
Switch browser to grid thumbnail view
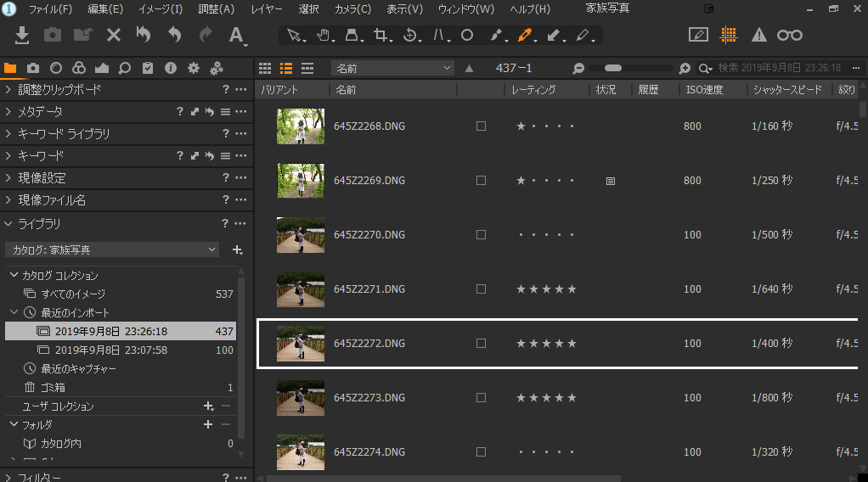(x=265, y=68)
